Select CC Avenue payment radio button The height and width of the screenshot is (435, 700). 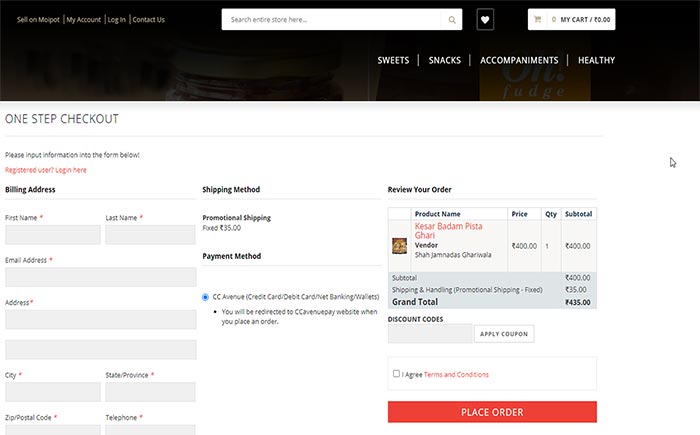[205, 297]
